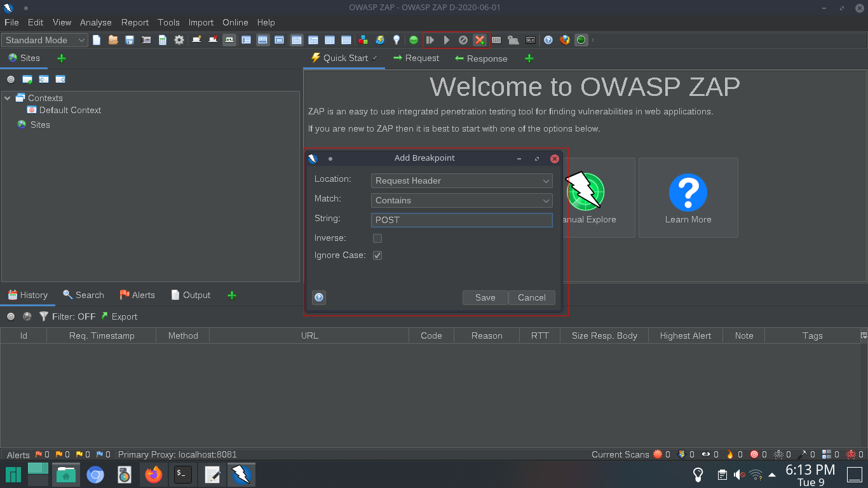Click the blue help icon in main toolbar
This screenshot has width=868, height=488.
click(548, 40)
